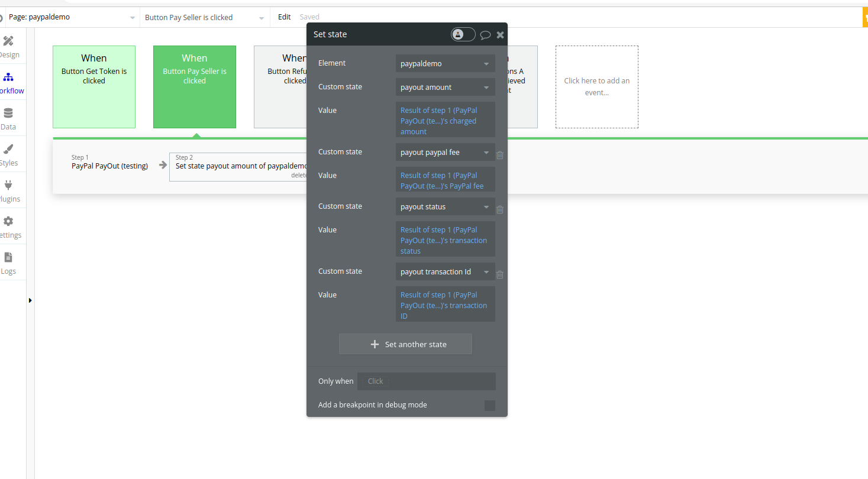This screenshot has height=479, width=868.
Task: Open the Page: paypaldemo selector
Action: 72,17
